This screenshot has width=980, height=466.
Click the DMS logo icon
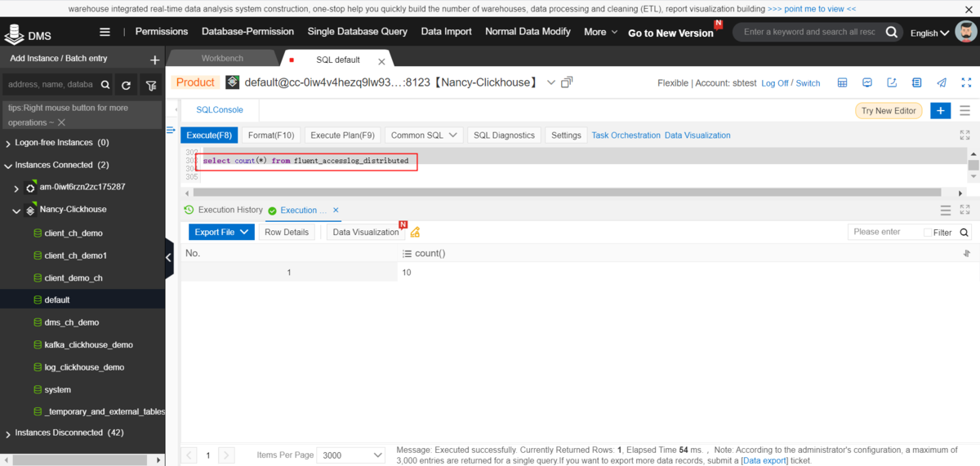pyautogui.click(x=14, y=33)
